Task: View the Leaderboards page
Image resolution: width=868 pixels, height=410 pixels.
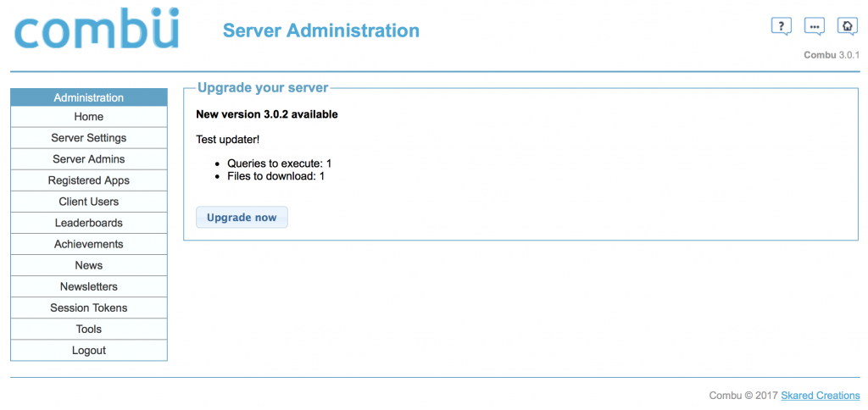Action: [x=88, y=223]
